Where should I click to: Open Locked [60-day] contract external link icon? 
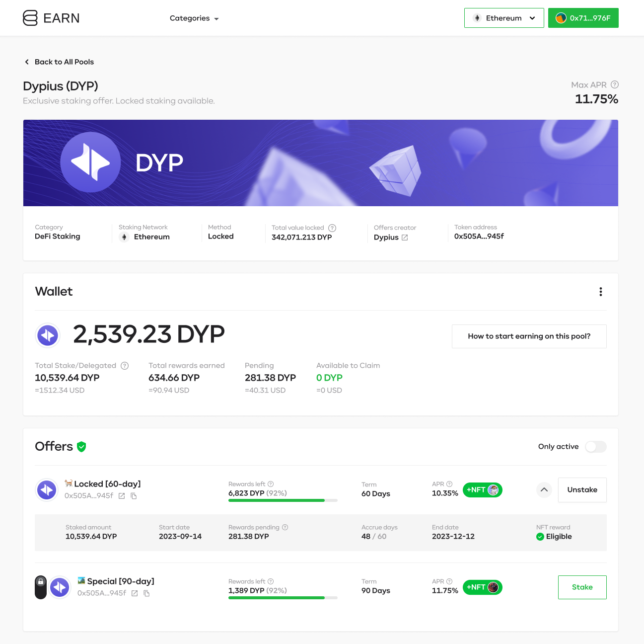pos(122,496)
